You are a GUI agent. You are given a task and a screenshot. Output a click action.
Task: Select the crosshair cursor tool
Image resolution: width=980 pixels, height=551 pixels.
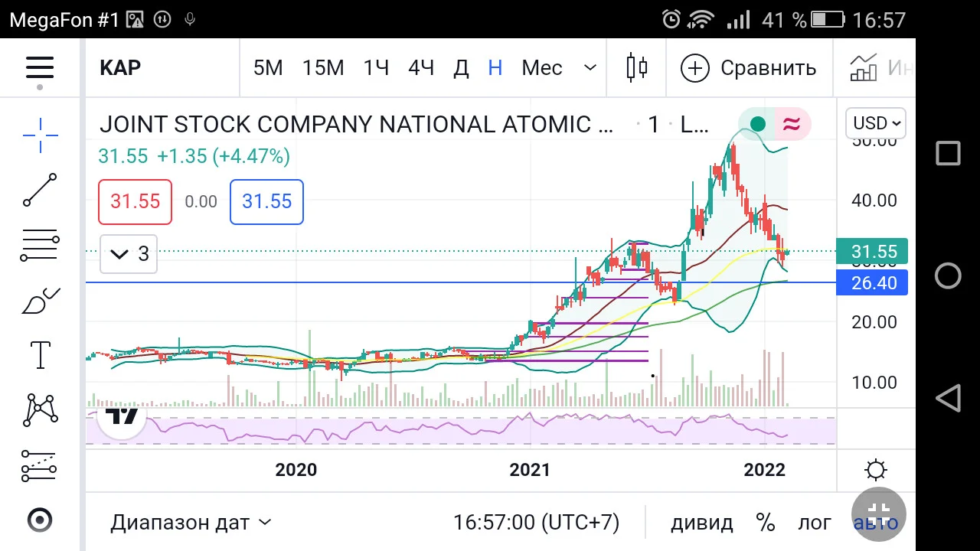pyautogui.click(x=40, y=136)
